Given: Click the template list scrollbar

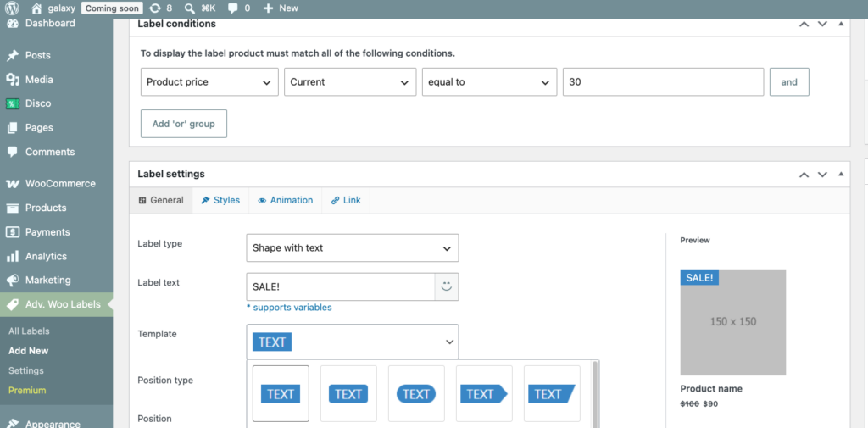Looking at the screenshot, I should pyautogui.click(x=595, y=394).
